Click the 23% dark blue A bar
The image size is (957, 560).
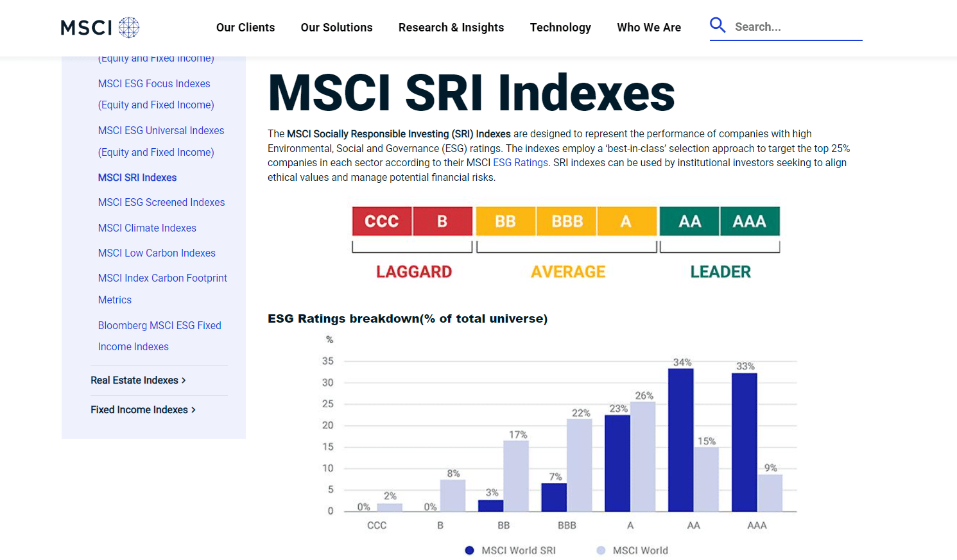[617, 463]
